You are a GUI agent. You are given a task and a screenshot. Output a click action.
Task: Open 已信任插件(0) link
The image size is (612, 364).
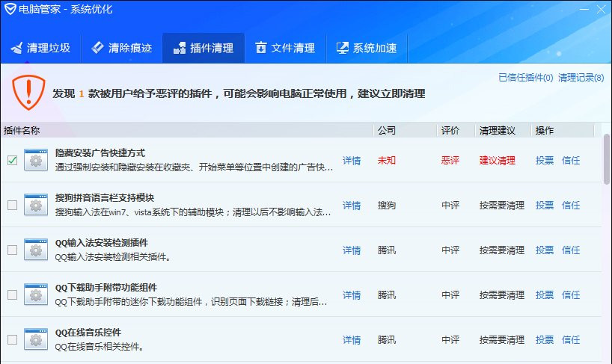coord(526,78)
